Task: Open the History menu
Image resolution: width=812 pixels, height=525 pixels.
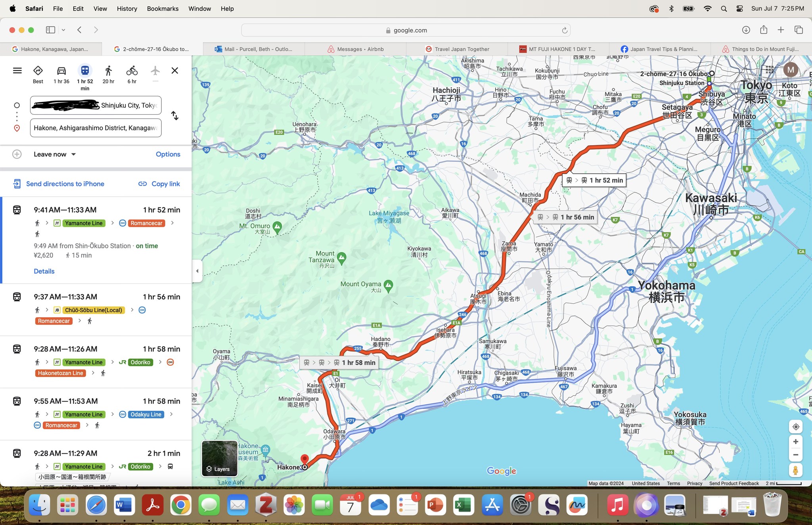Action: (x=127, y=9)
